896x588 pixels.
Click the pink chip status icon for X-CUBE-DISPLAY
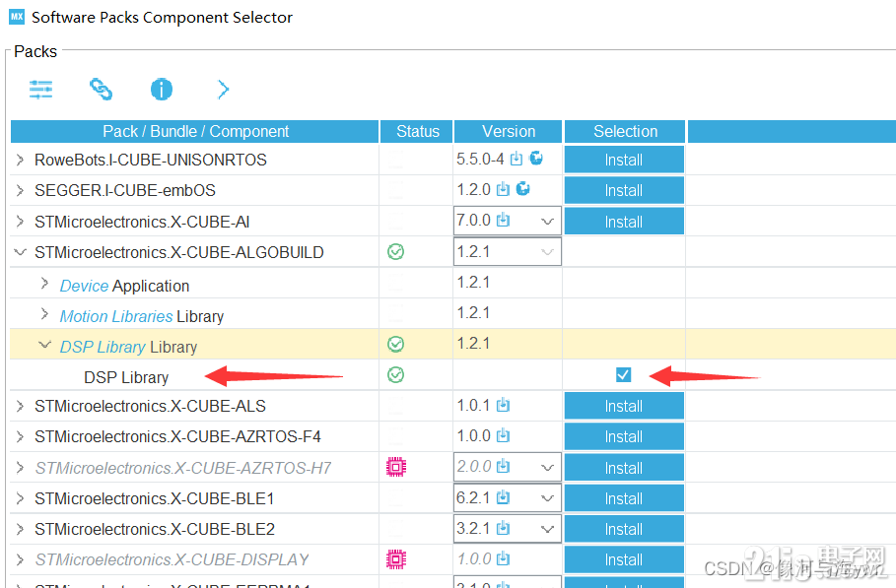396,559
